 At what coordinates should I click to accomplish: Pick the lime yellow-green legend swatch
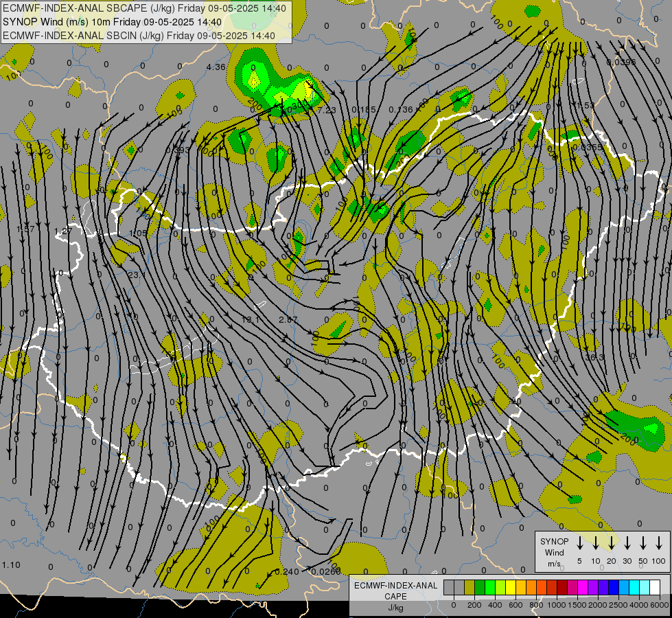point(500,587)
